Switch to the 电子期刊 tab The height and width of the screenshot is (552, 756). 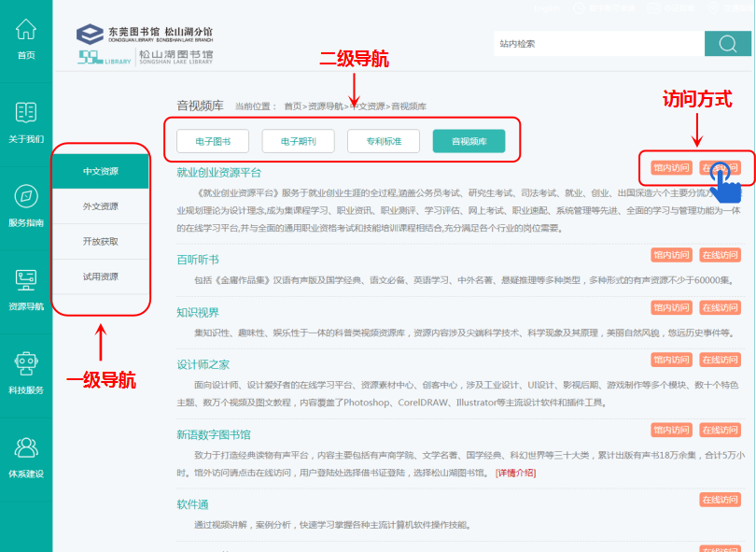(298, 141)
